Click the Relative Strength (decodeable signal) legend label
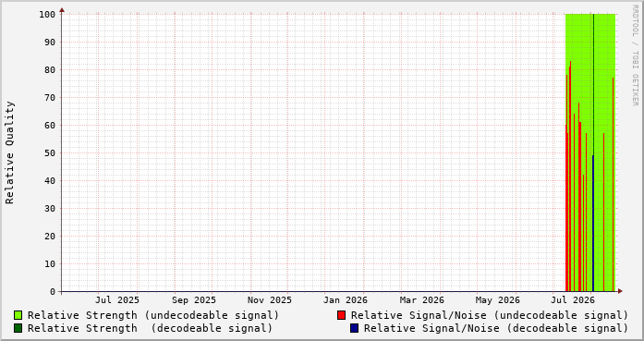The image size is (644, 341). tap(150, 329)
